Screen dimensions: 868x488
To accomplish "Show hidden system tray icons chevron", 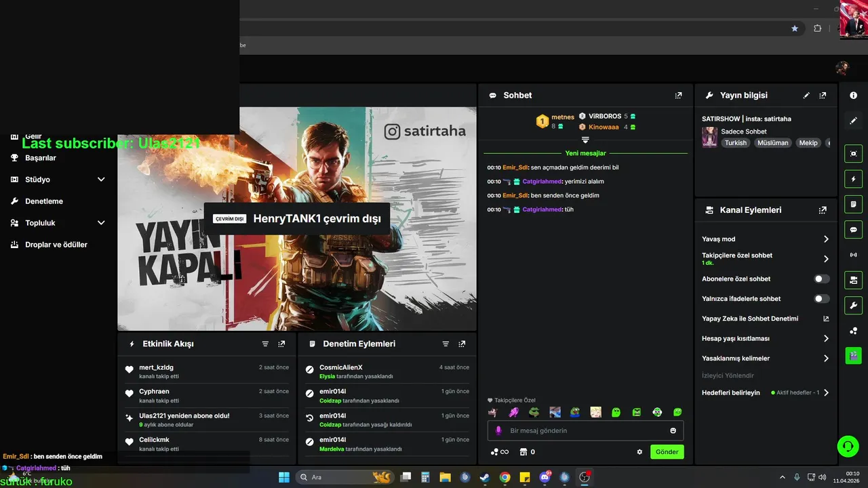I will [782, 477].
